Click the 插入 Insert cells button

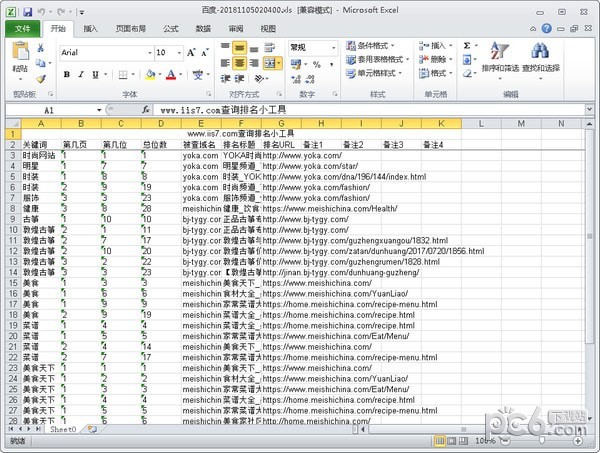435,46
